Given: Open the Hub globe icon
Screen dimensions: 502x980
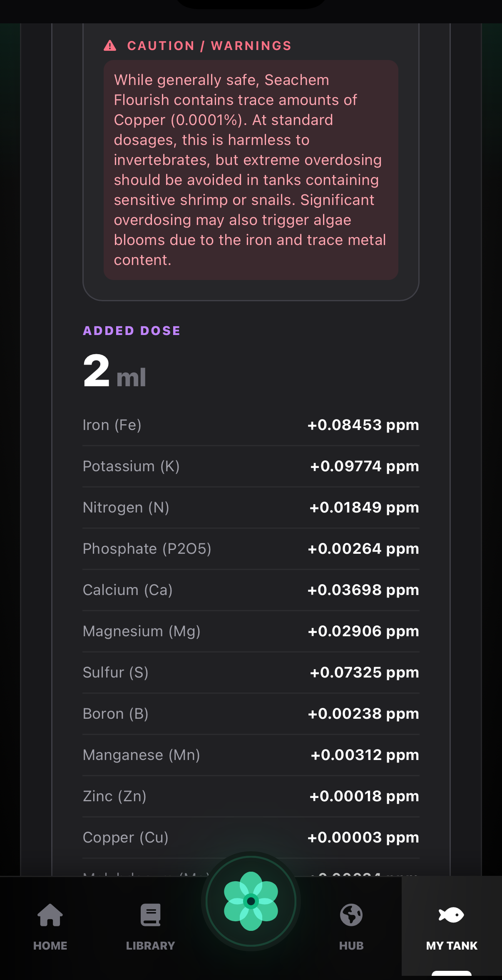Looking at the screenshot, I should (351, 915).
